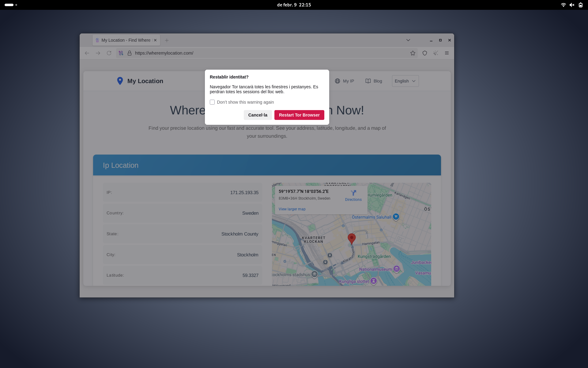Click inside the URL address bar

coord(214,53)
